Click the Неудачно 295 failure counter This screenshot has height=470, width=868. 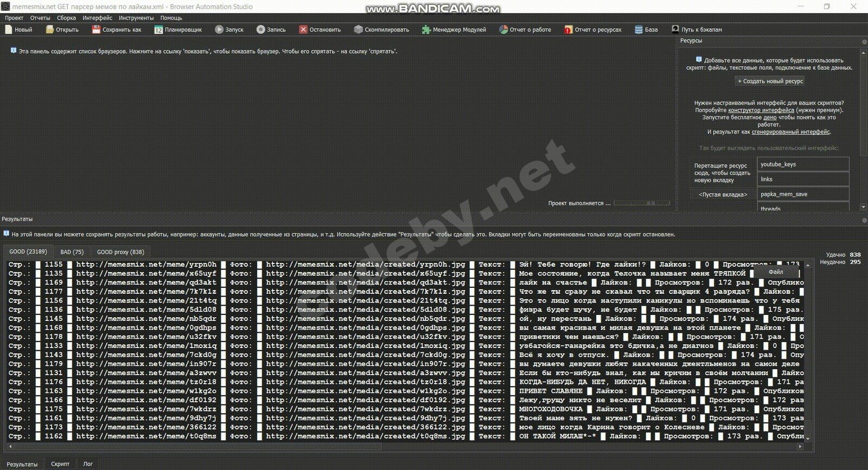point(840,262)
